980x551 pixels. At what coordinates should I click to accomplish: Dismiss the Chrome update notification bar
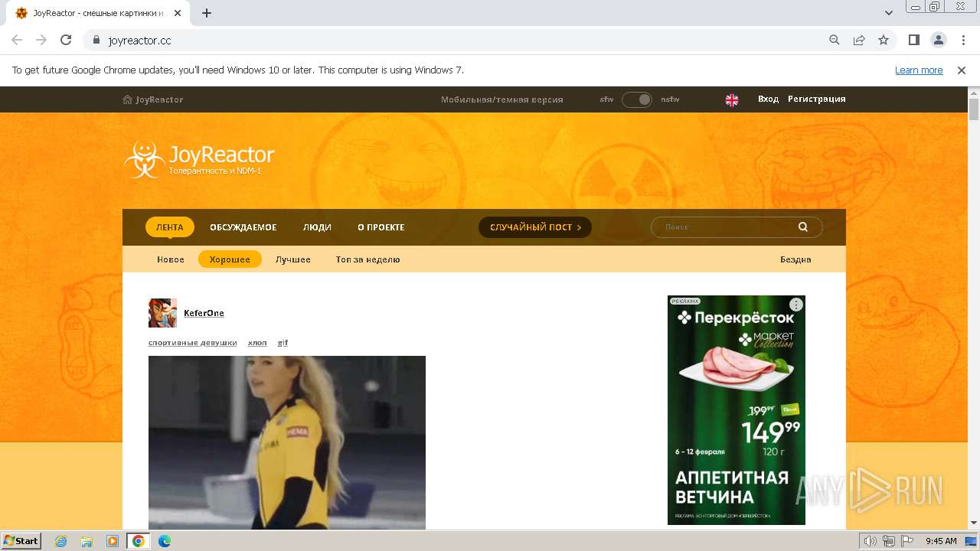[962, 70]
